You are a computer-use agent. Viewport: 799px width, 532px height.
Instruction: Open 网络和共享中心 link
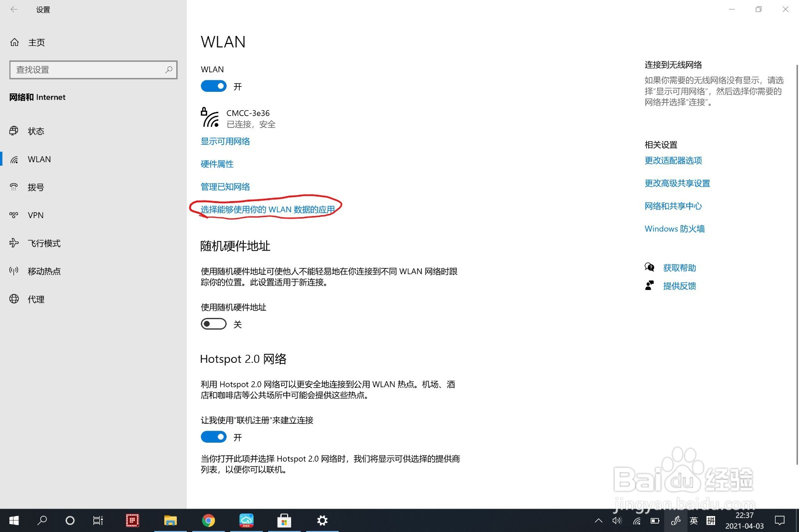pos(673,206)
